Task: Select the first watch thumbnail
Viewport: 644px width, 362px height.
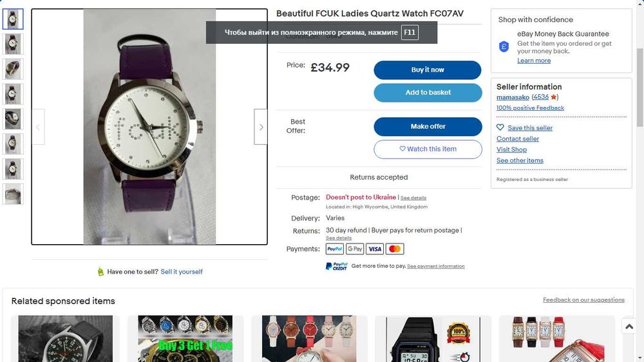Action: [x=13, y=19]
